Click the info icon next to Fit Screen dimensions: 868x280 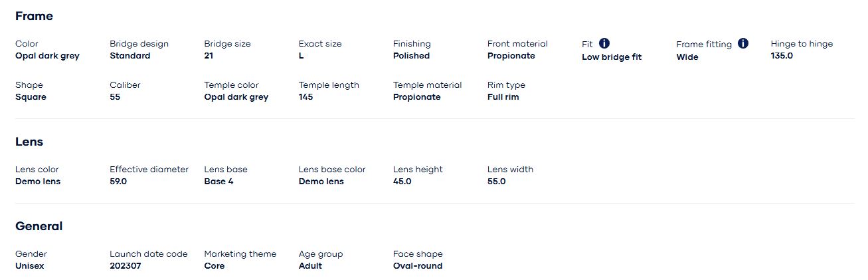coord(604,43)
